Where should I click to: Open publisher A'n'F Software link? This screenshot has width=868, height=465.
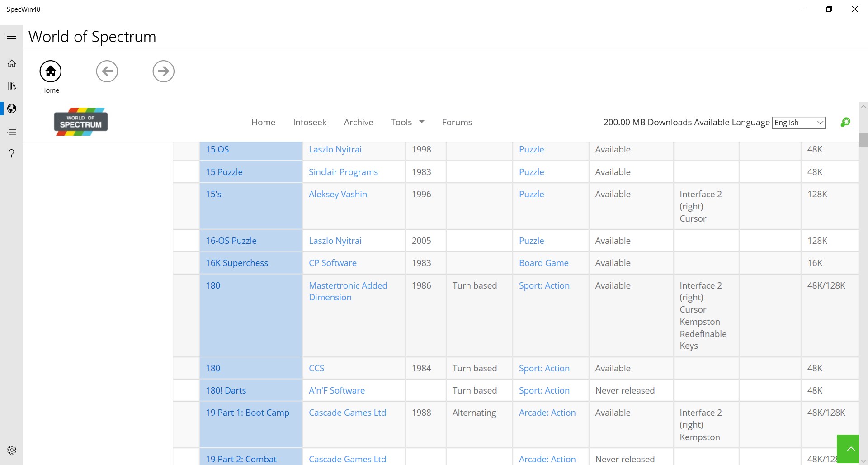337,390
